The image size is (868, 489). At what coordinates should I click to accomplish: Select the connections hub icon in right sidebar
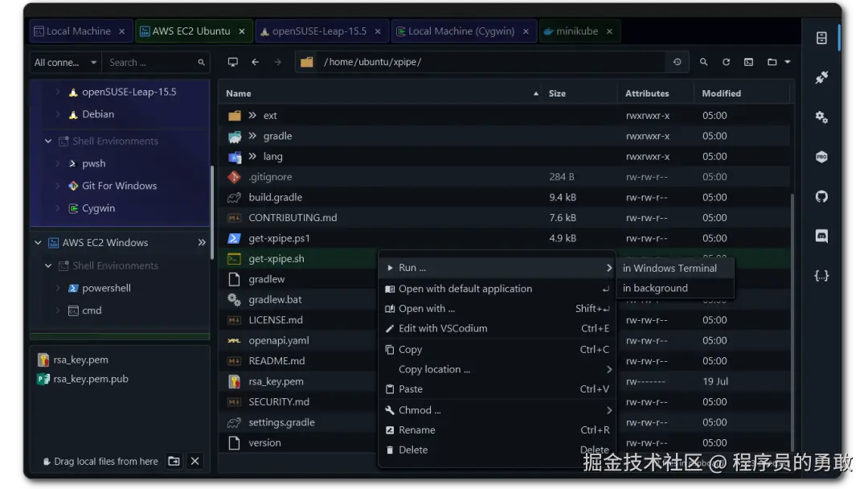click(821, 38)
